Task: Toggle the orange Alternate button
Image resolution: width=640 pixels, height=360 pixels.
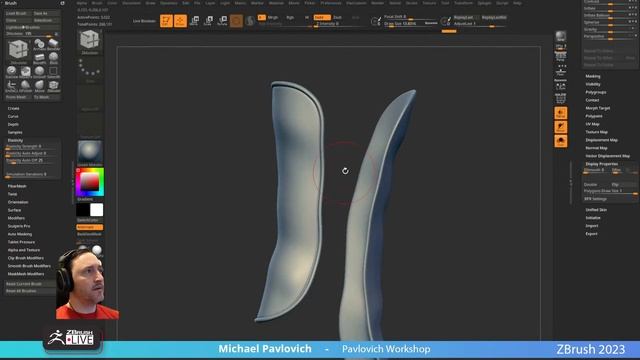Action: click(x=89, y=227)
